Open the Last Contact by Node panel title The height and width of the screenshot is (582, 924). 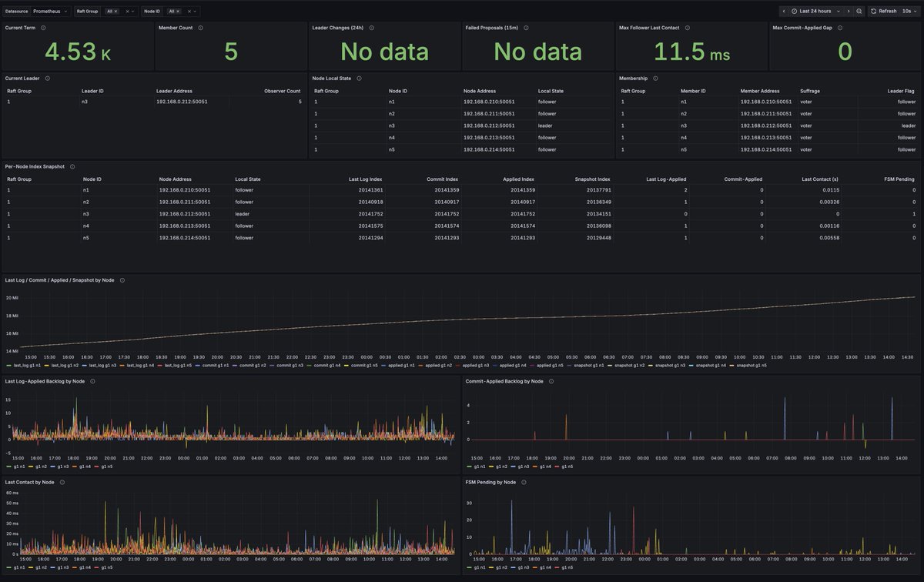click(x=29, y=482)
